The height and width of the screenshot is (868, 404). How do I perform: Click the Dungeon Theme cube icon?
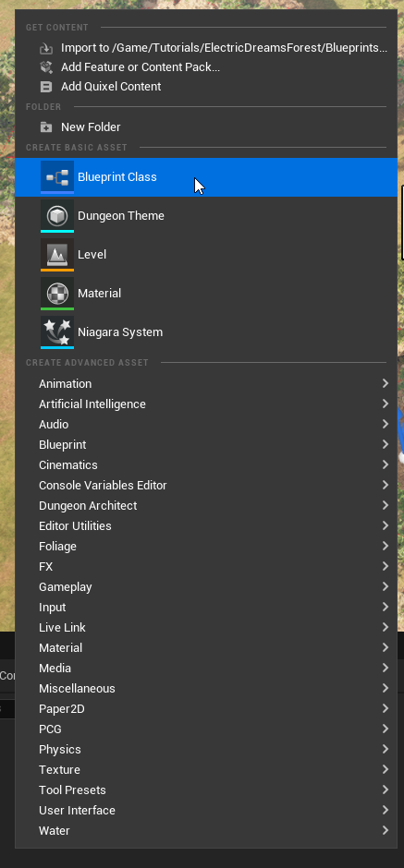57,216
